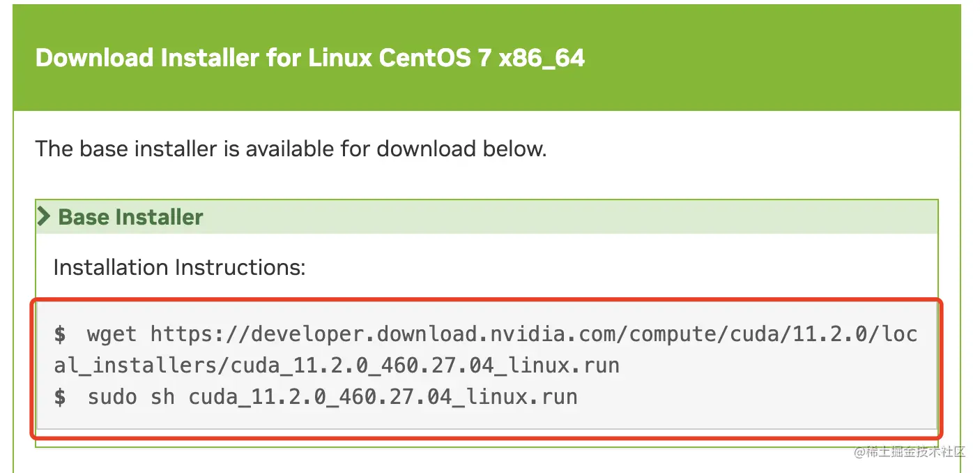Image resolution: width=980 pixels, height=473 pixels.
Task: Open the https://developer.download.nvidia.com URL
Action: click(534, 334)
